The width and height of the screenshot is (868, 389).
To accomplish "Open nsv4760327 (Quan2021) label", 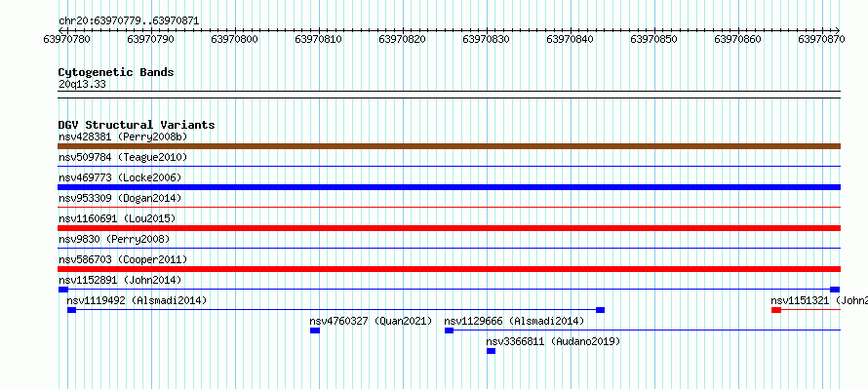I will pyautogui.click(x=371, y=321).
